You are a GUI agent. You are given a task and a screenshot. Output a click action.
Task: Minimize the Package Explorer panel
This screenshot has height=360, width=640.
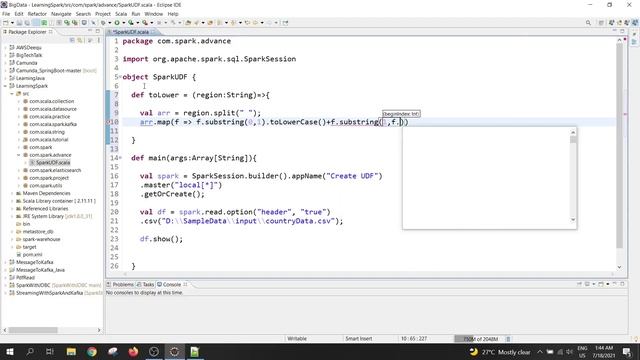(90, 31)
